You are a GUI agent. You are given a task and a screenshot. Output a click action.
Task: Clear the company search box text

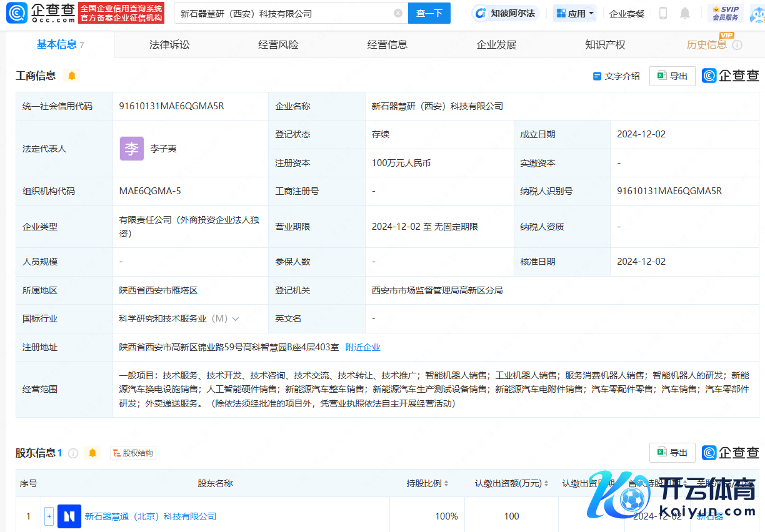[x=398, y=13]
